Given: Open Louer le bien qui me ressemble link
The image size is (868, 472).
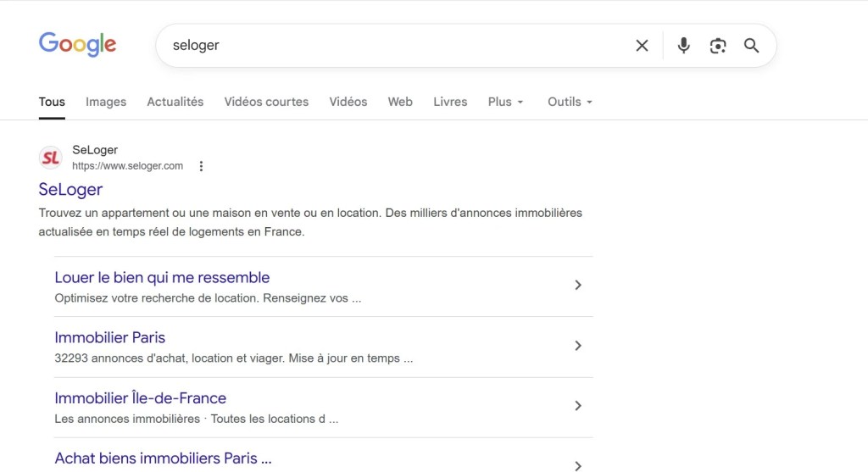Looking at the screenshot, I should [x=162, y=277].
